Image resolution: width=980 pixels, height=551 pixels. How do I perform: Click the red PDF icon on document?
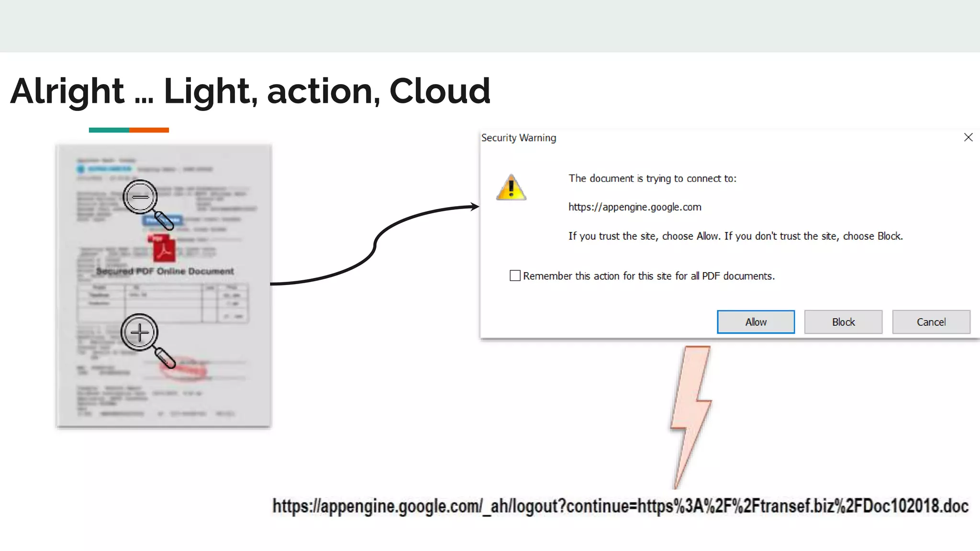(162, 248)
